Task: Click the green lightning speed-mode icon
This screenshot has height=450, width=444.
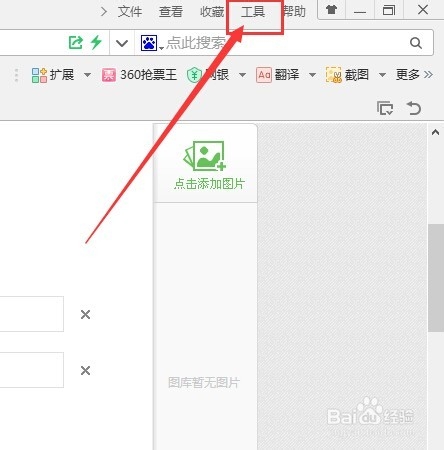Action: tap(96, 42)
